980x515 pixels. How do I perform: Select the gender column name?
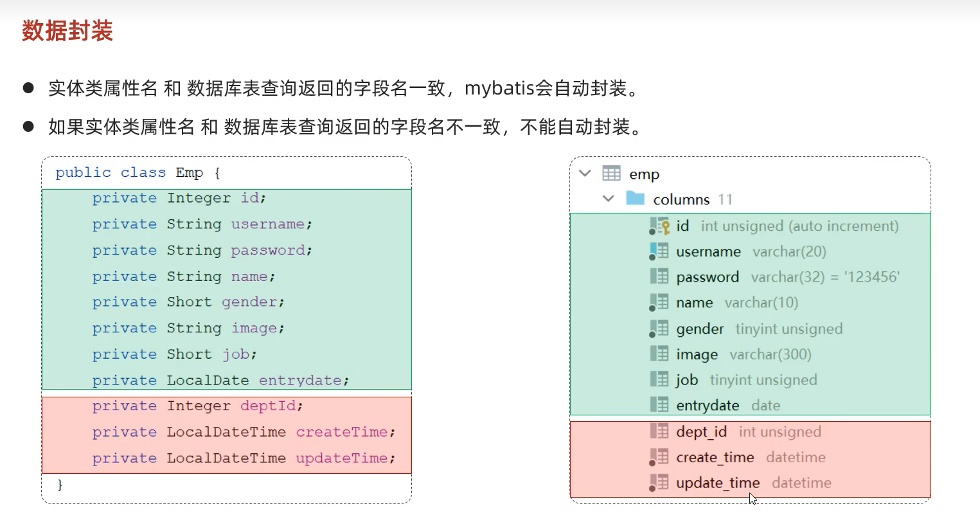pos(700,329)
